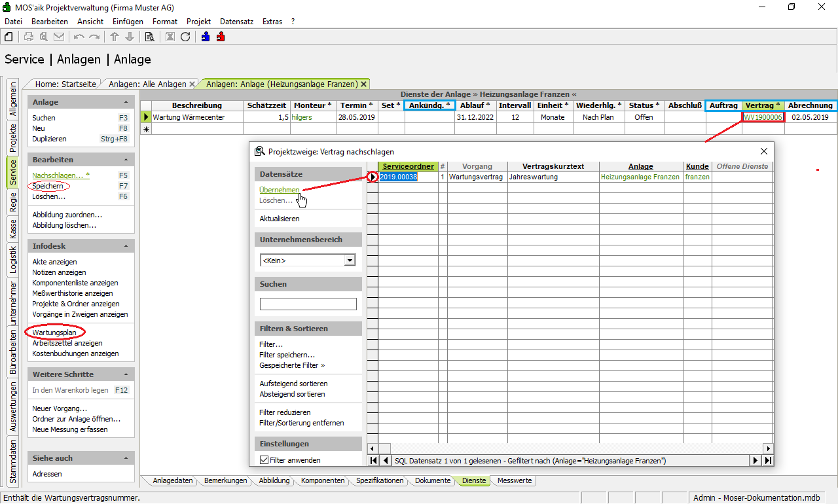Open Wartungsplan from Infodesk
838x504 pixels.
click(x=54, y=333)
